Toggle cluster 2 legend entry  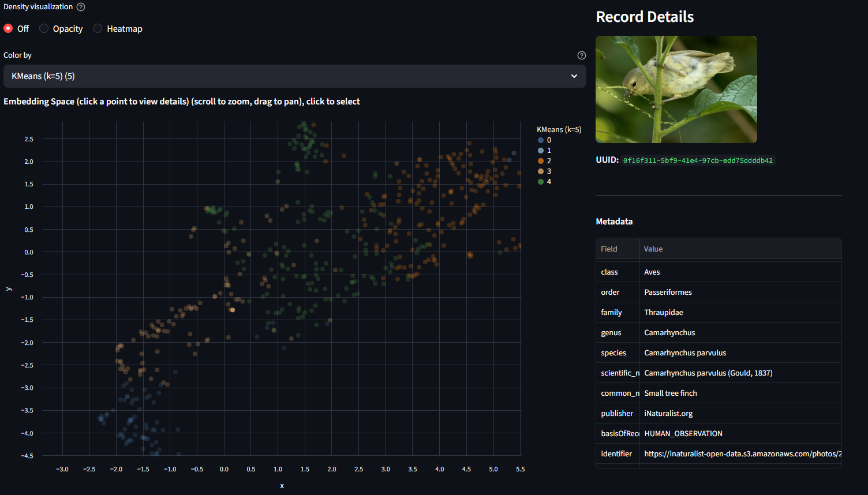point(544,161)
